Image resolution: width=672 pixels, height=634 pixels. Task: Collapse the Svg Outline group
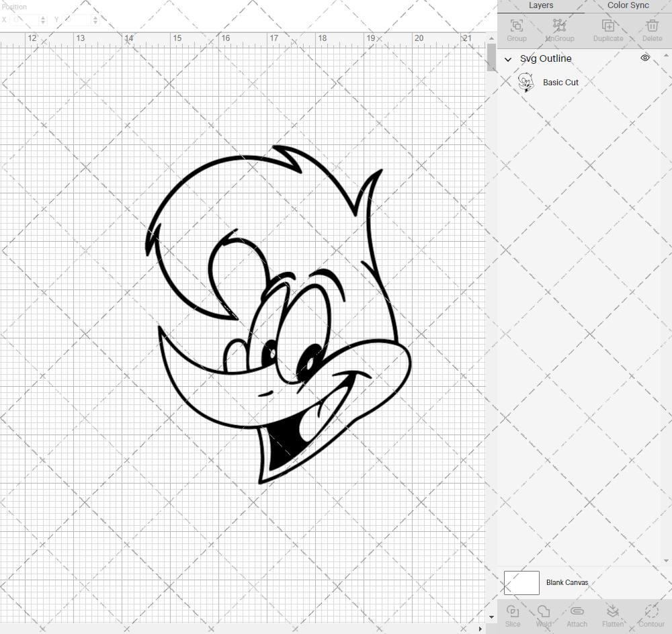pyautogui.click(x=508, y=59)
